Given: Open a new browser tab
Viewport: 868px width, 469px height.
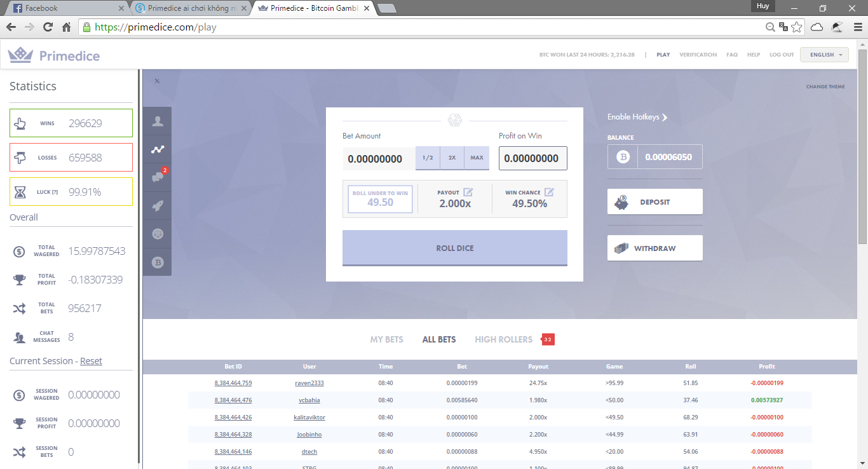Looking at the screenshot, I should point(386,8).
